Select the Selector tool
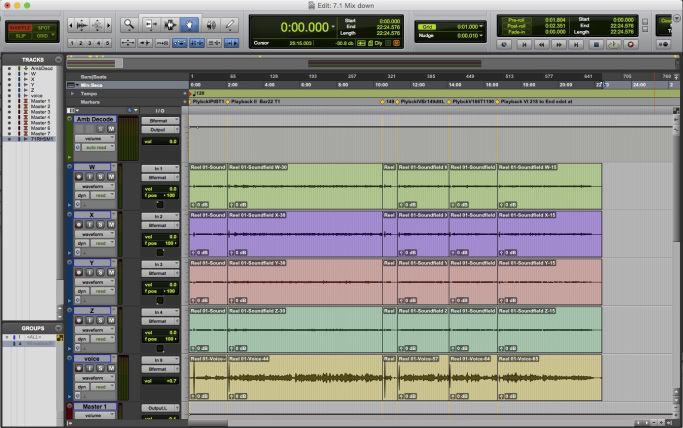Screen dimensions: 683x428 171,23
